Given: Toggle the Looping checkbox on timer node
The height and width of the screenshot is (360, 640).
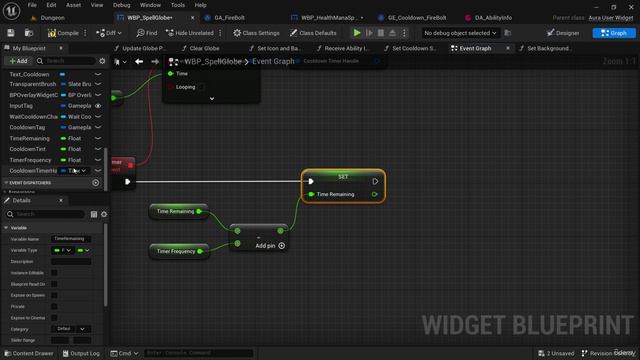Looking at the screenshot, I should pyautogui.click(x=201, y=87).
